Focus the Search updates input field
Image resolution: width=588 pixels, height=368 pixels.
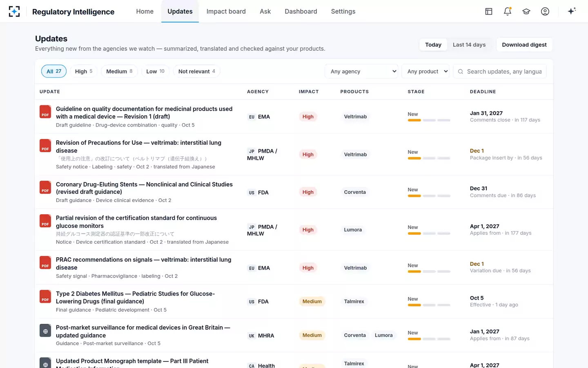[500, 72]
